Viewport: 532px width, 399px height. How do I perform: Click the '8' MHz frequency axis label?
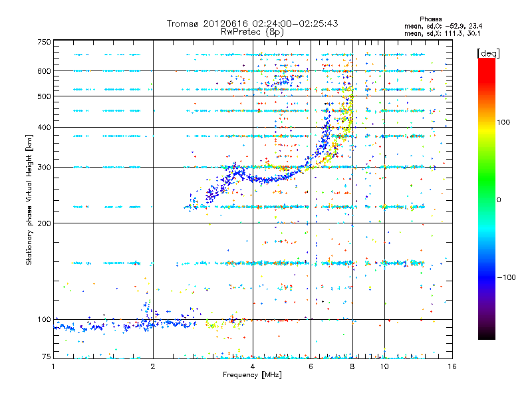352,366
